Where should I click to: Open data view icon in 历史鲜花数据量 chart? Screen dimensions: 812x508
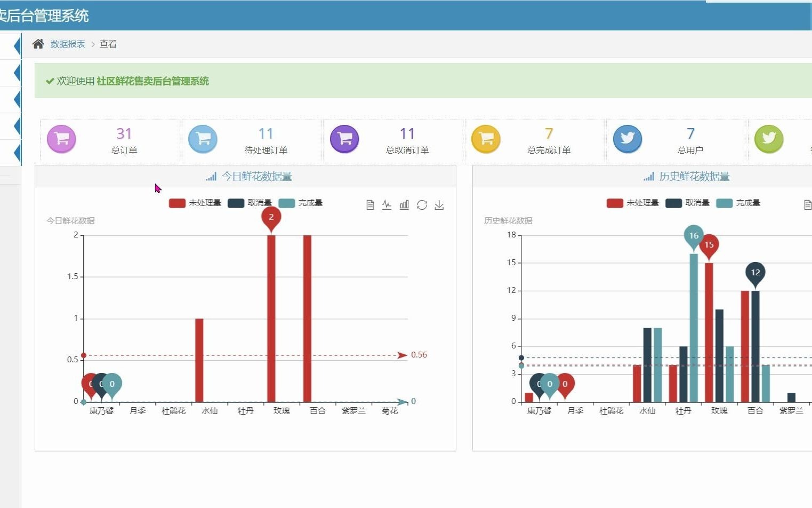(808, 205)
